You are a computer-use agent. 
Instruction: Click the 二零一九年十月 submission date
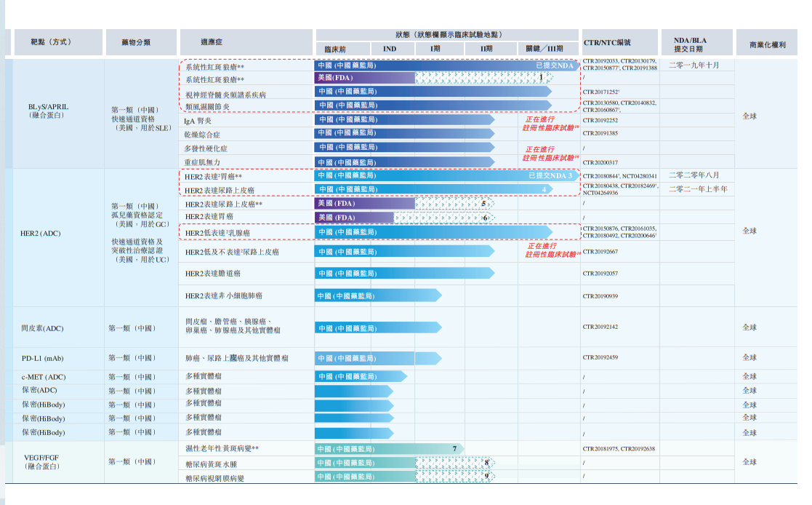pyautogui.click(x=694, y=65)
